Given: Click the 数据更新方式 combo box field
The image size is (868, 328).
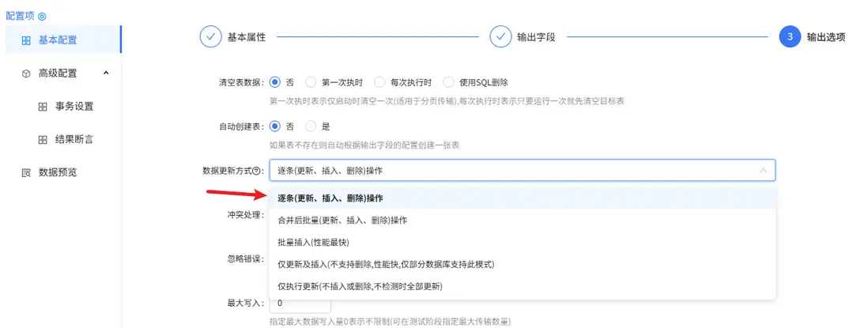Looking at the screenshot, I should click(x=522, y=171).
